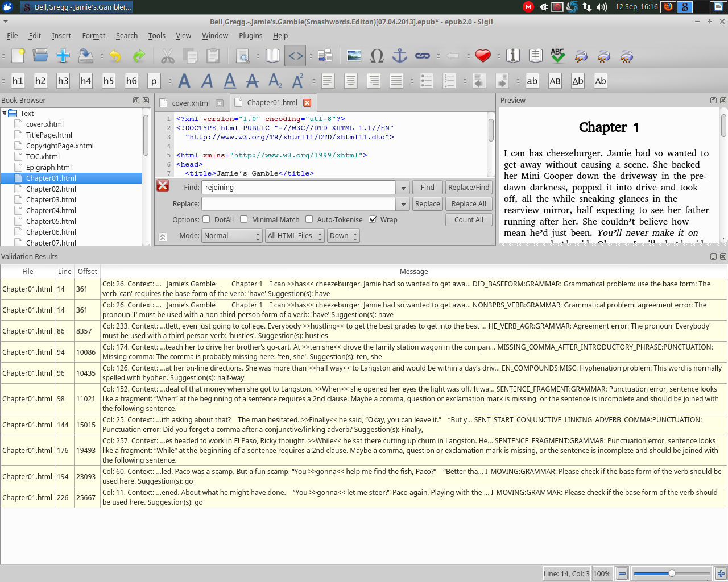Open the Plugins menu
This screenshot has width=728, height=582.
[x=250, y=35]
